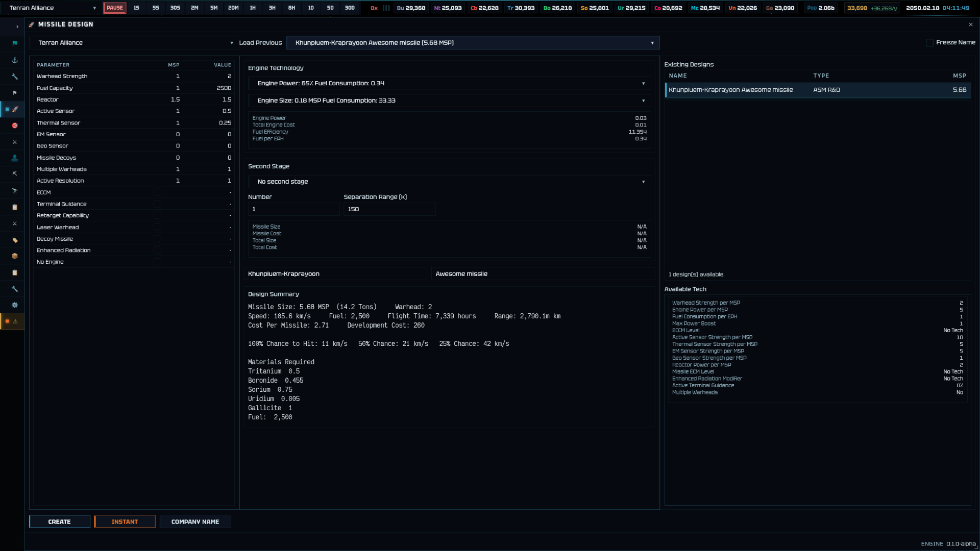This screenshot has height=551, width=980.
Task: Enable the Enhanced Radiation checkbox
Action: 157,251
